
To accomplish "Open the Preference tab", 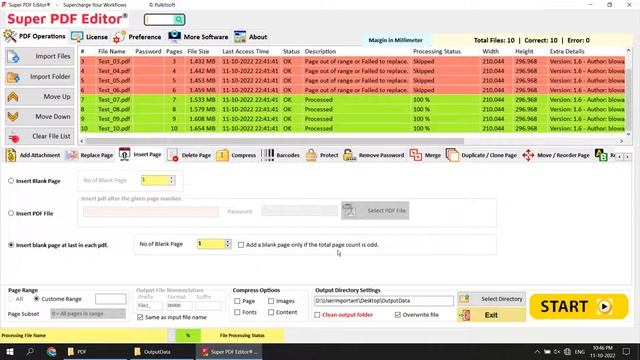I will coord(137,37).
